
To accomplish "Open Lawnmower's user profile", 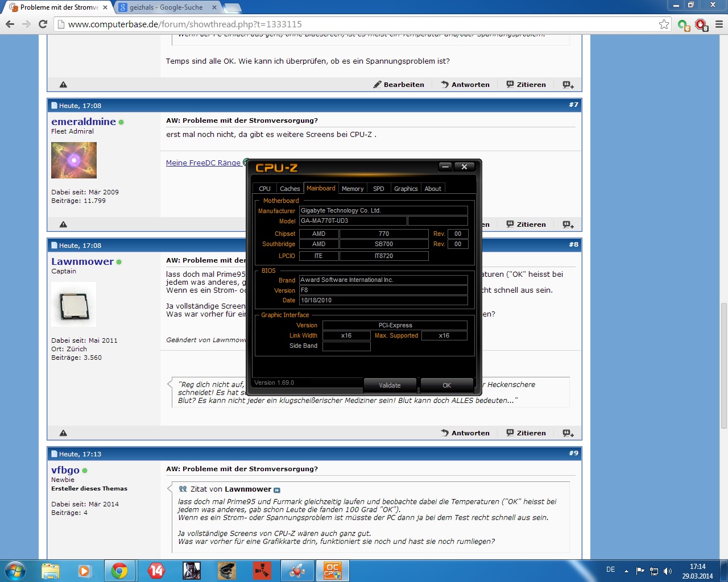I will tap(82, 261).
